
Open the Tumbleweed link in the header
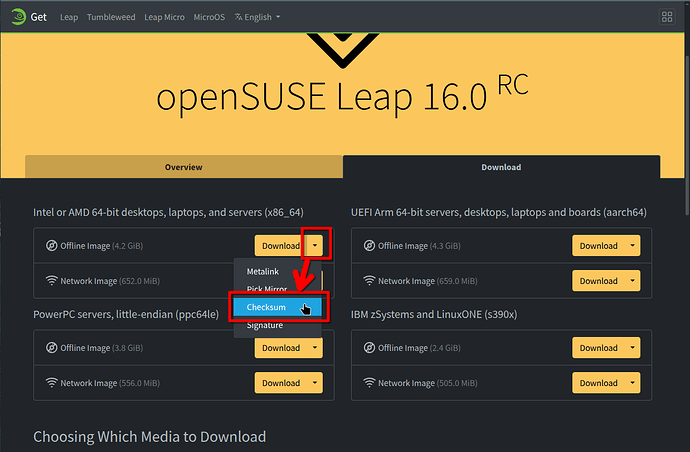111,17
